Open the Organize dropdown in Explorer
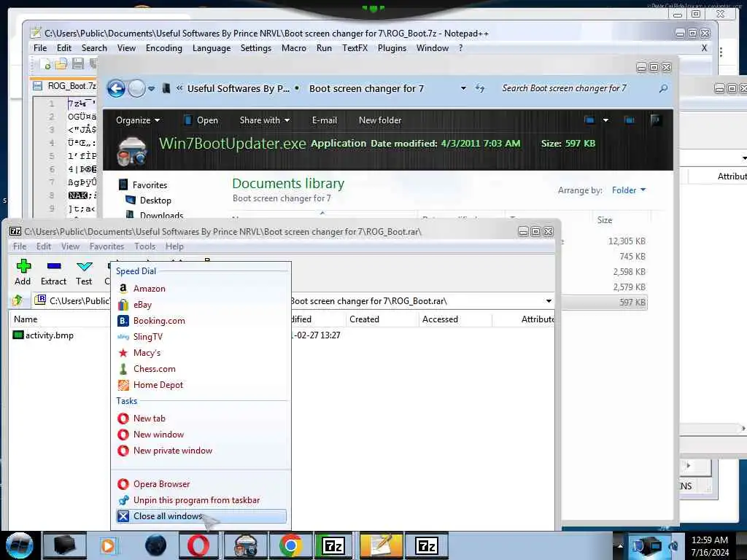Image resolution: width=747 pixels, height=560 pixels. [138, 120]
